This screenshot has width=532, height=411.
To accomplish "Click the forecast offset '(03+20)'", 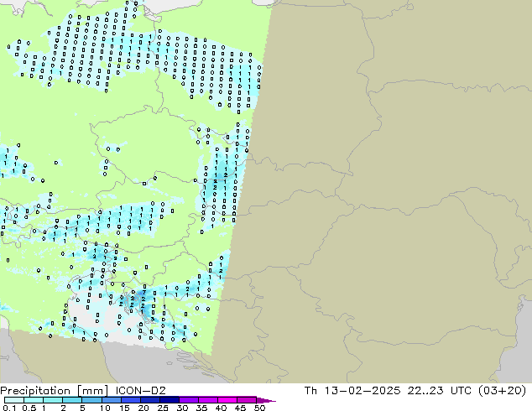I will 503,391.
